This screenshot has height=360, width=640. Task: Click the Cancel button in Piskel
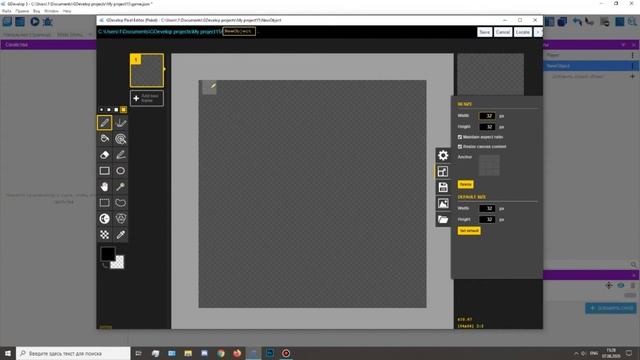[503, 32]
